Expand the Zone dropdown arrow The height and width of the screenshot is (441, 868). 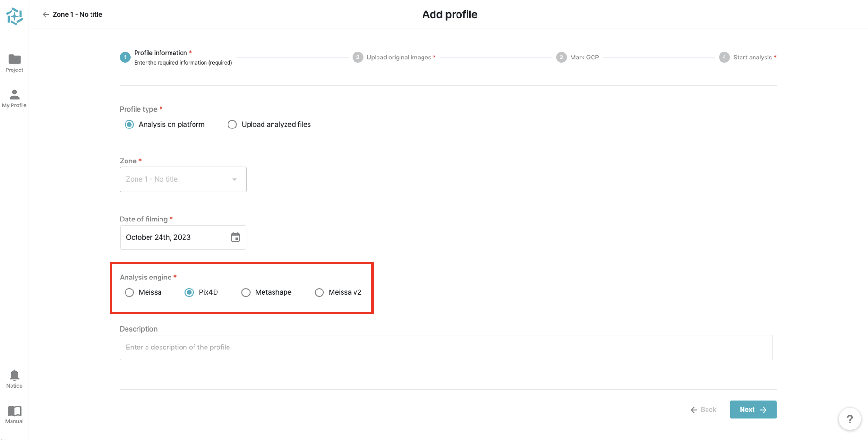click(x=234, y=179)
